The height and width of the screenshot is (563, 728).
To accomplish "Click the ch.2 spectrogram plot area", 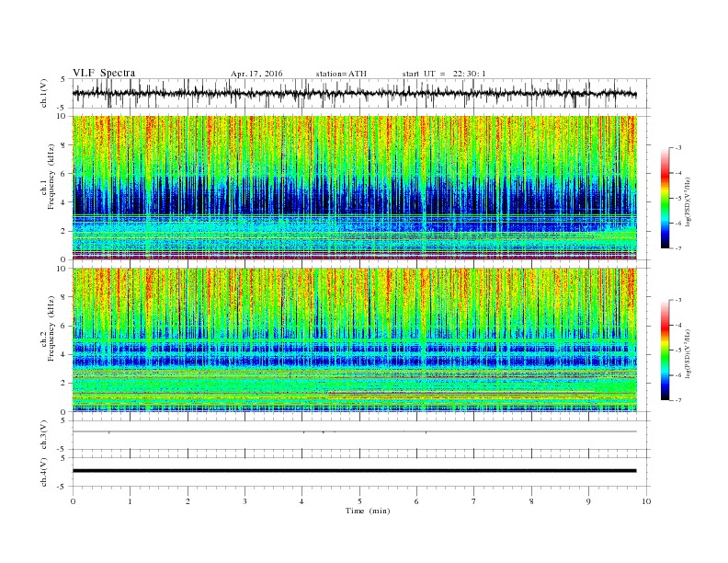I will coord(354,339).
